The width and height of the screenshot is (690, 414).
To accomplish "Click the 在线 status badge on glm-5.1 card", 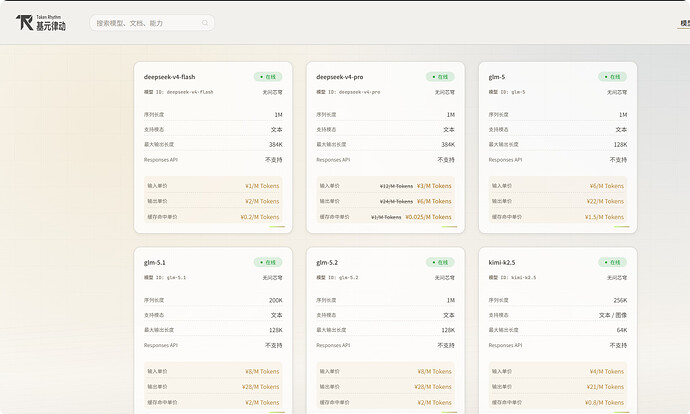I will [268, 262].
